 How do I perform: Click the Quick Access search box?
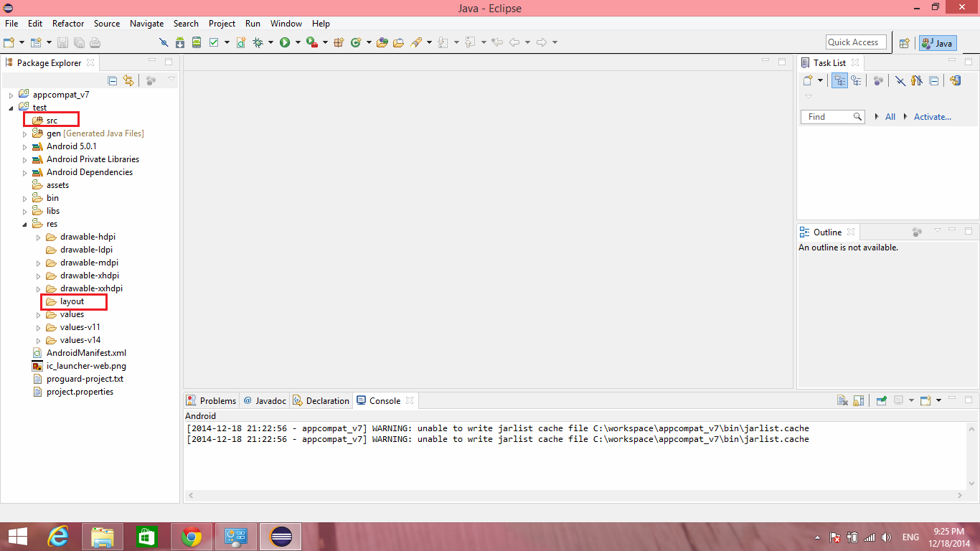point(857,42)
